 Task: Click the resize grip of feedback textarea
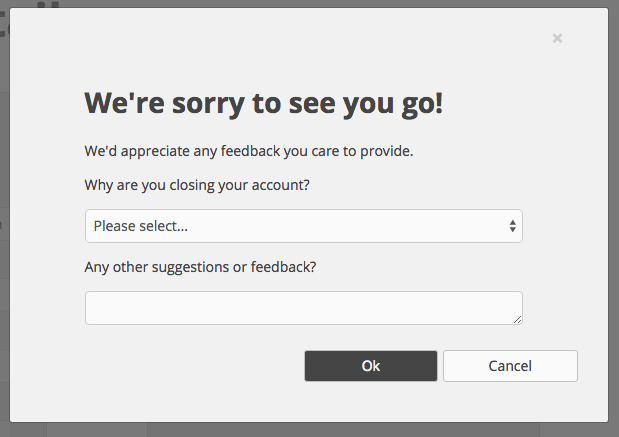[518, 320]
